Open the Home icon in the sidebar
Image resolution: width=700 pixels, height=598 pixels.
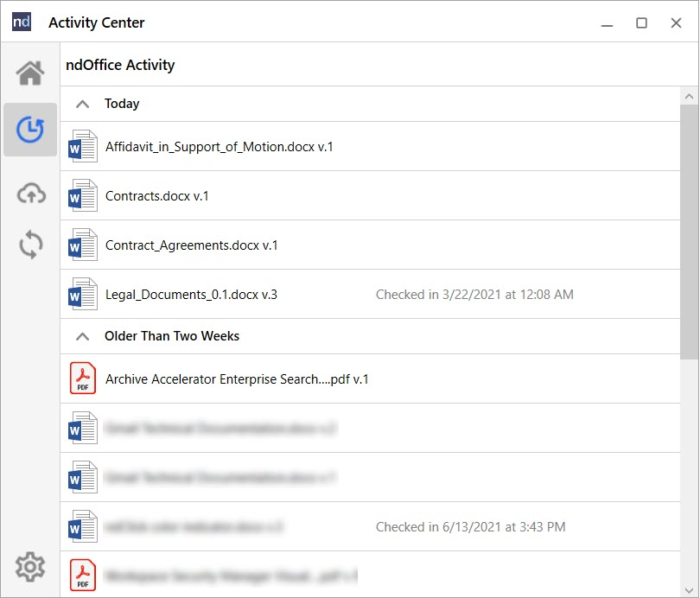click(30, 73)
